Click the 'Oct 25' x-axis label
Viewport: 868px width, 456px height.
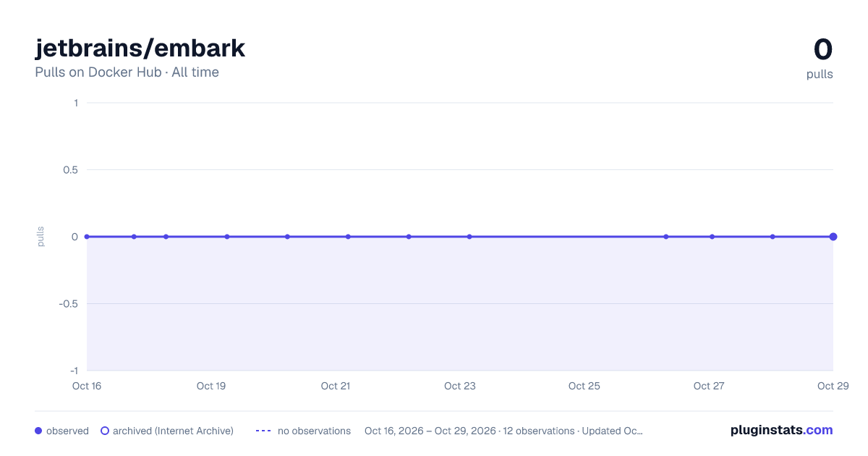[x=584, y=386]
